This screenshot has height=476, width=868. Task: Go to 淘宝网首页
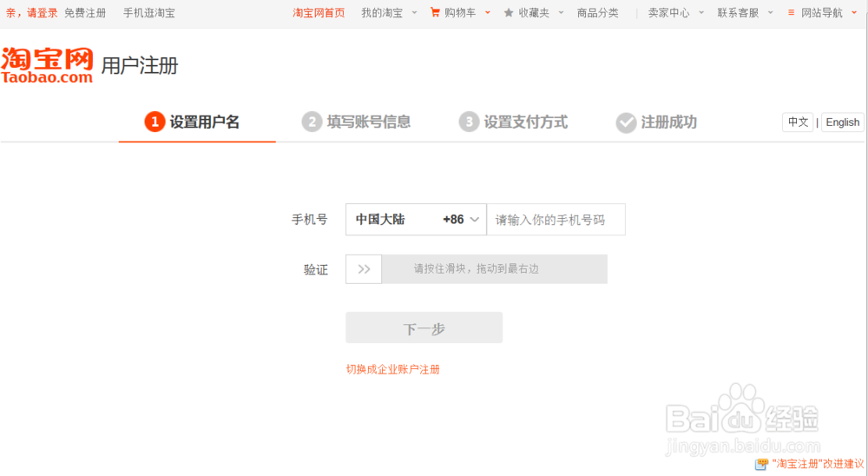pyautogui.click(x=319, y=13)
